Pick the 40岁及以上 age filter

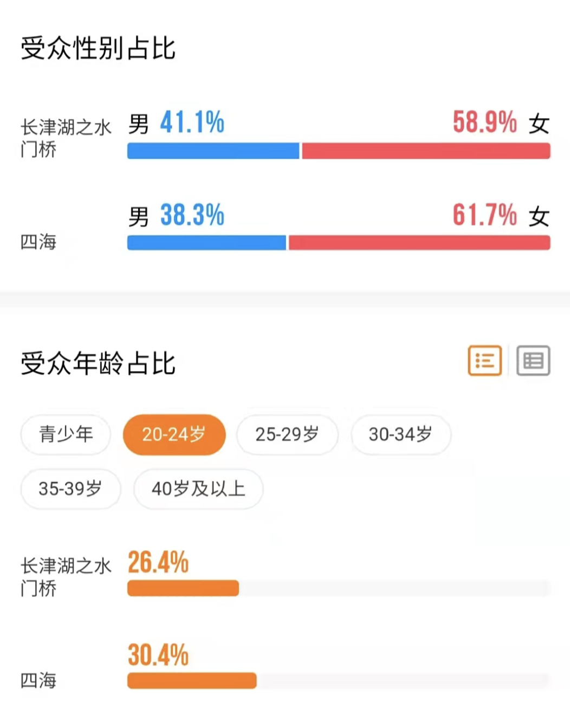pos(198,489)
